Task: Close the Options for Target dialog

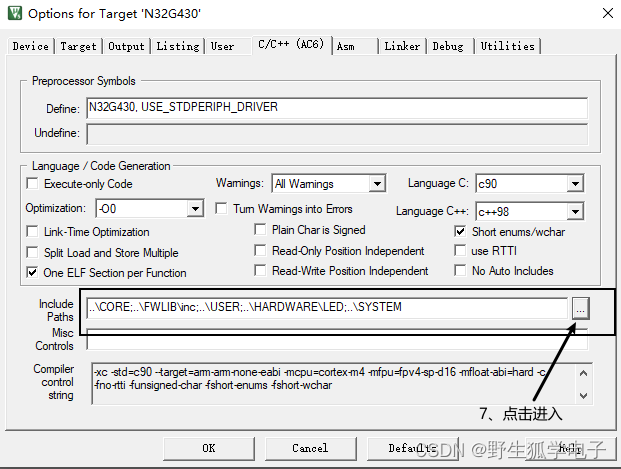Action: point(608,13)
